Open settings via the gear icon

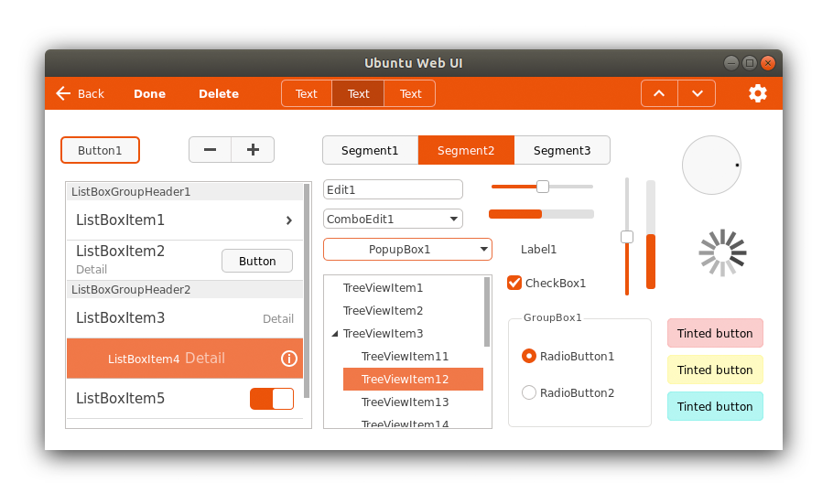[x=758, y=93]
